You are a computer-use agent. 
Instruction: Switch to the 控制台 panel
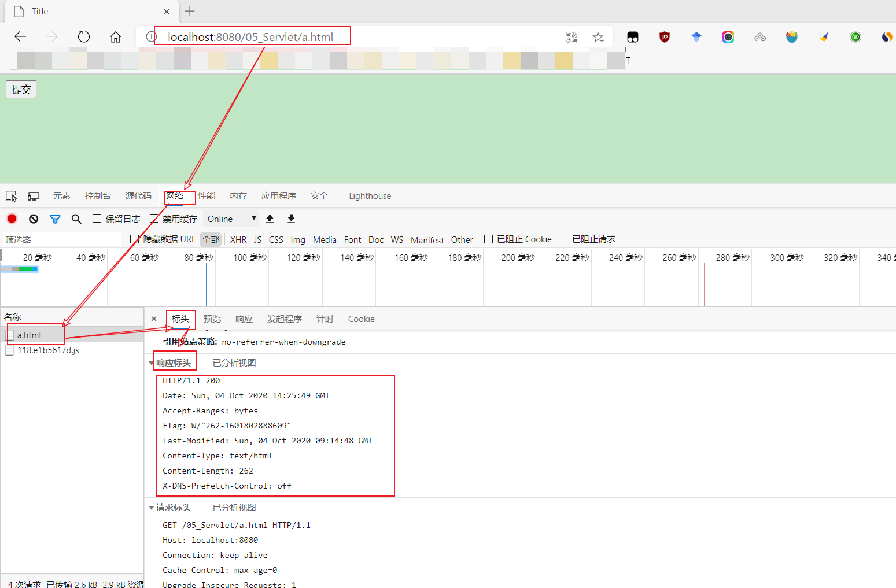(98, 196)
